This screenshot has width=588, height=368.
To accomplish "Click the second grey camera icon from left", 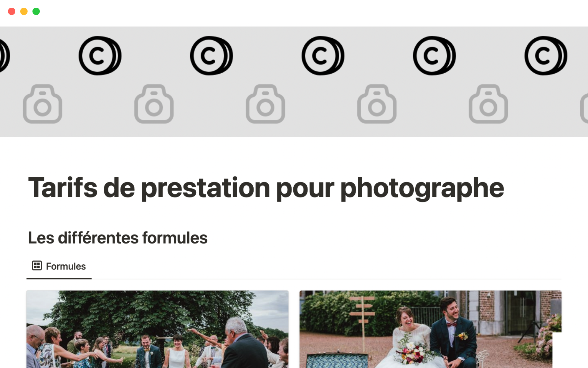I will click(154, 104).
